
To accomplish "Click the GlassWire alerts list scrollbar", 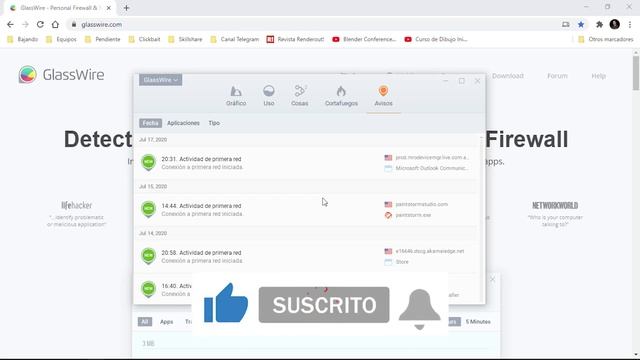I will [x=482, y=218].
